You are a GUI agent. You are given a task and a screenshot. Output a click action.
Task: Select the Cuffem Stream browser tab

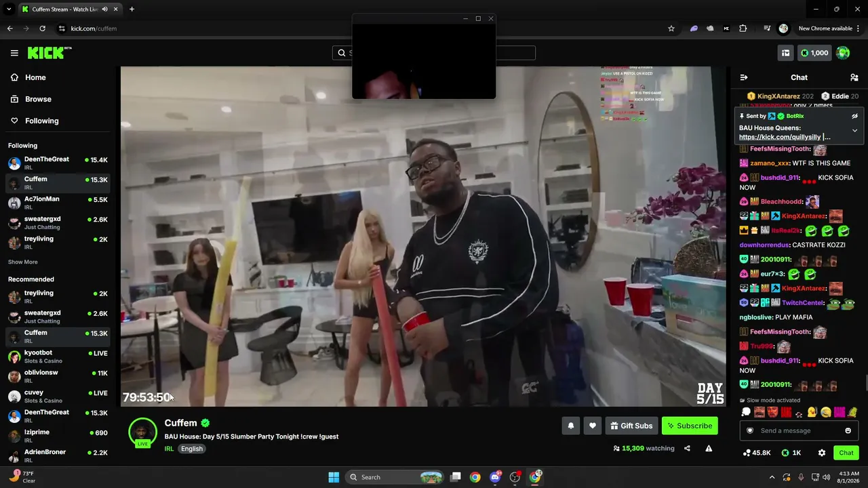tap(69, 9)
